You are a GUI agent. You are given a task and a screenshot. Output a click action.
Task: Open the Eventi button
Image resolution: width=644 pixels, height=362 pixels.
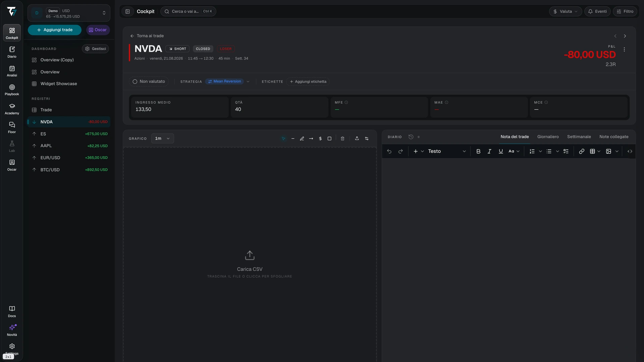coord(597,11)
